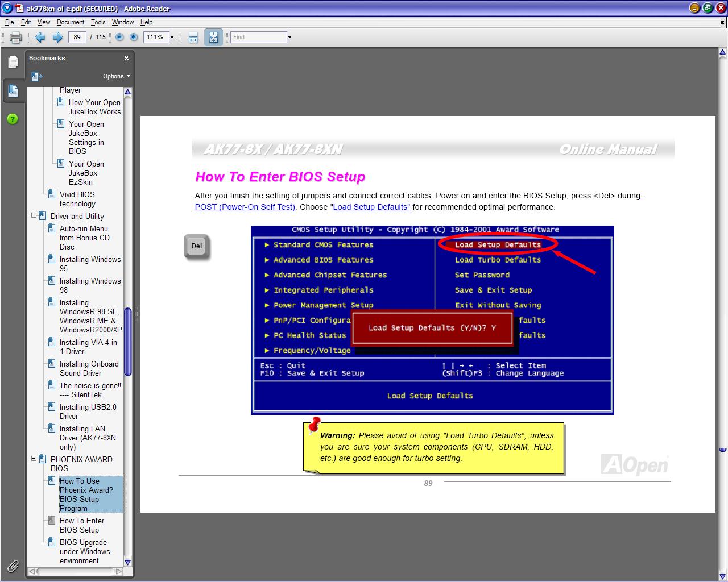Image resolution: width=728 pixels, height=582 pixels.
Task: Click the PDF document icon in title bar
Action: coord(19,8)
